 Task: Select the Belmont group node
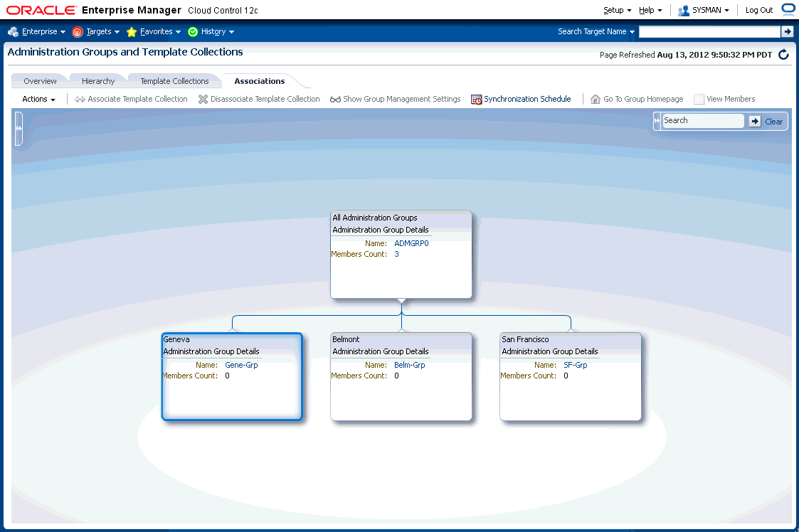(x=401, y=376)
